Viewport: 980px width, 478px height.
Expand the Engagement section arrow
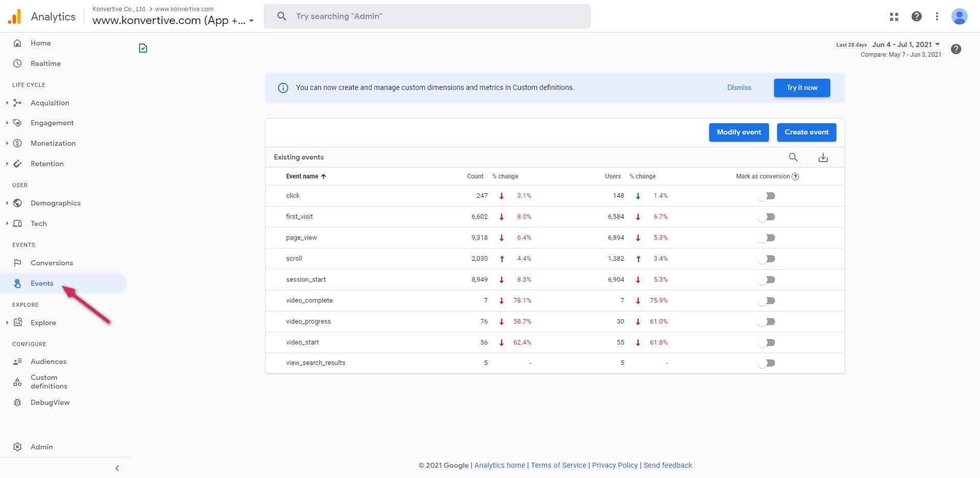click(7, 123)
